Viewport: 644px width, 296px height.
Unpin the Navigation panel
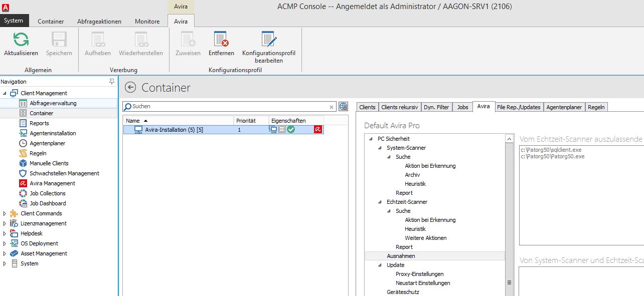(112, 82)
